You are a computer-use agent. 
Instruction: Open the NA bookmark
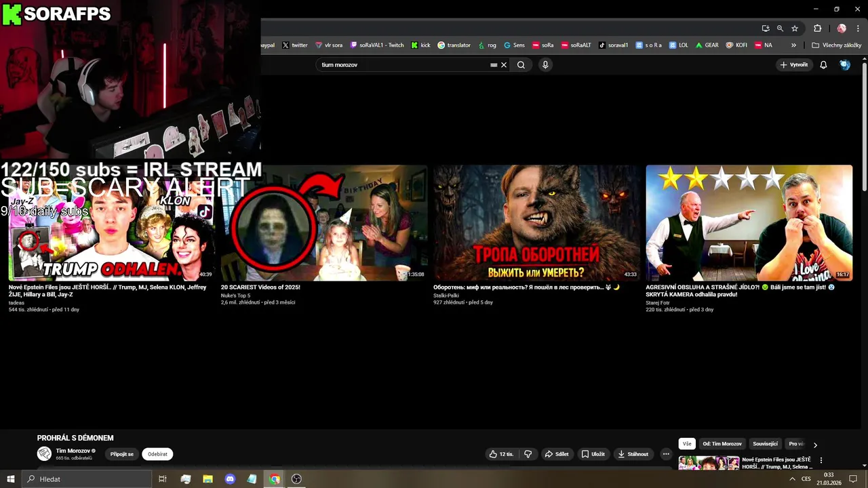pos(763,45)
